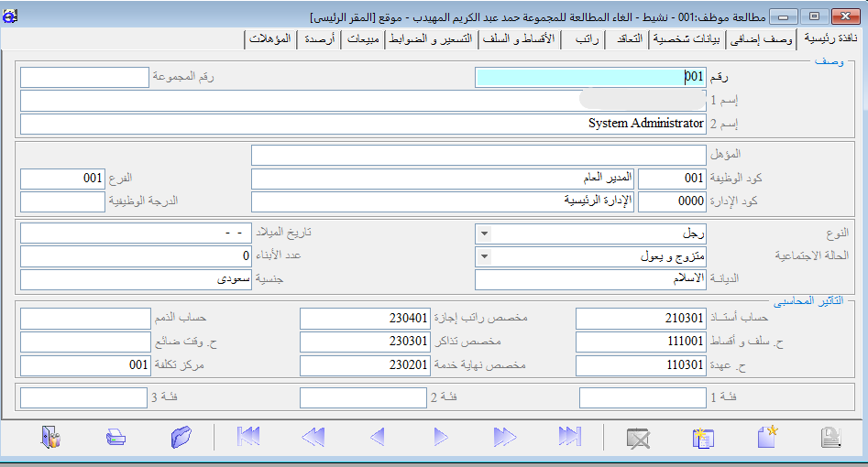Click the تاريخ الميلاد birth date field

click(130, 234)
